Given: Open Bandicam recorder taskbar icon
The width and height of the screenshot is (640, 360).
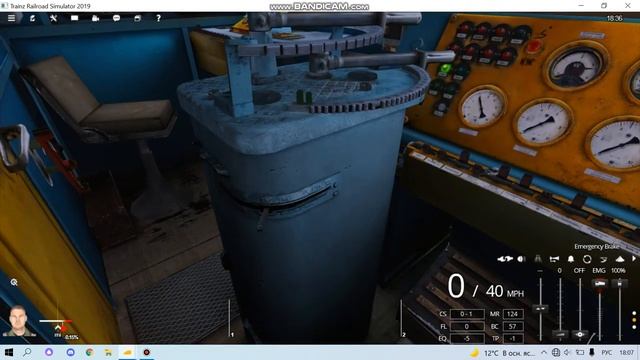Looking at the screenshot, I should coord(147,352).
